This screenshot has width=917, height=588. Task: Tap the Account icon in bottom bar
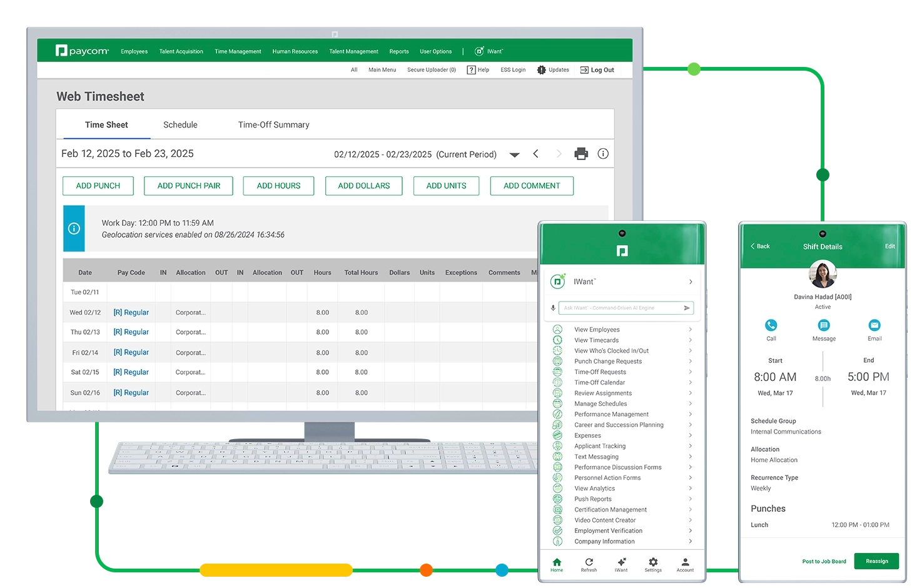685,562
